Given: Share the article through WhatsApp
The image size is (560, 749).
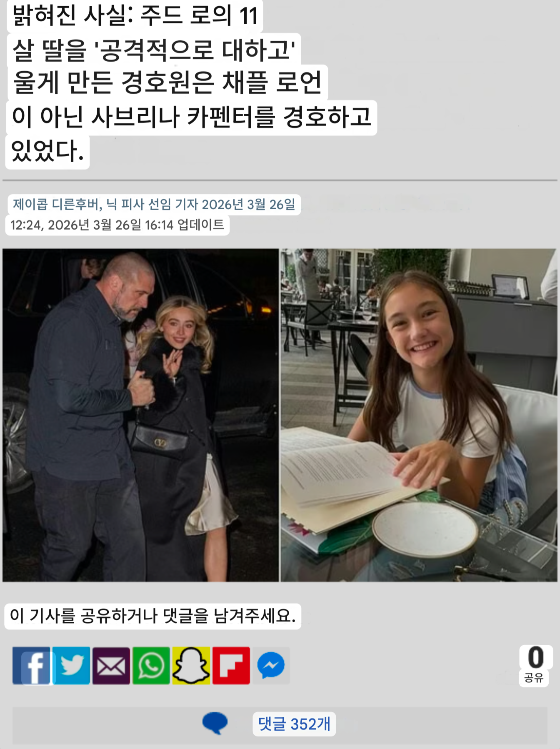Looking at the screenshot, I should 151,666.
